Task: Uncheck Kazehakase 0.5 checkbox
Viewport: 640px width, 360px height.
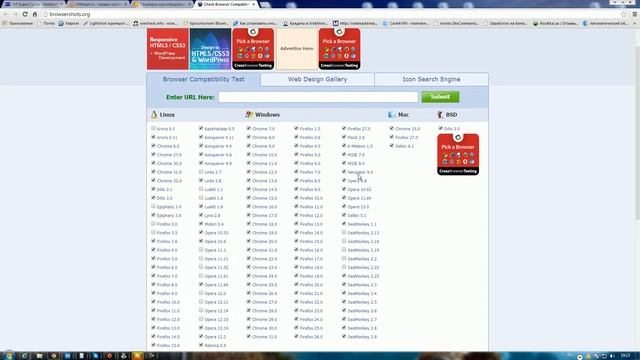Action: click(201, 128)
